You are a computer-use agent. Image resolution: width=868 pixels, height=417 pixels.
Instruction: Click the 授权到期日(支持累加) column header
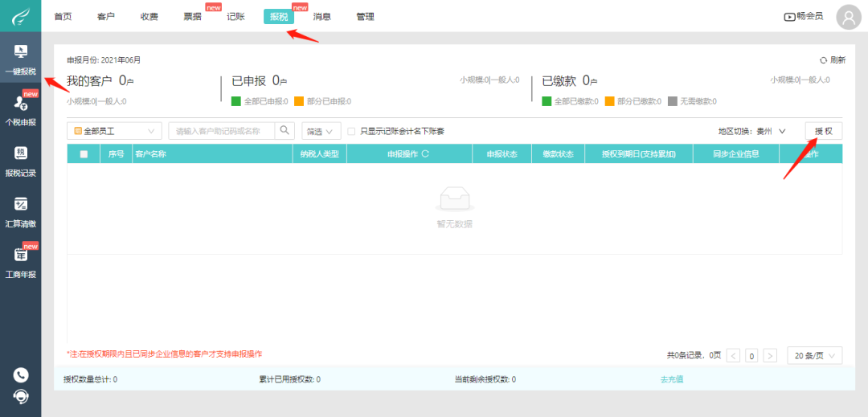tap(639, 153)
